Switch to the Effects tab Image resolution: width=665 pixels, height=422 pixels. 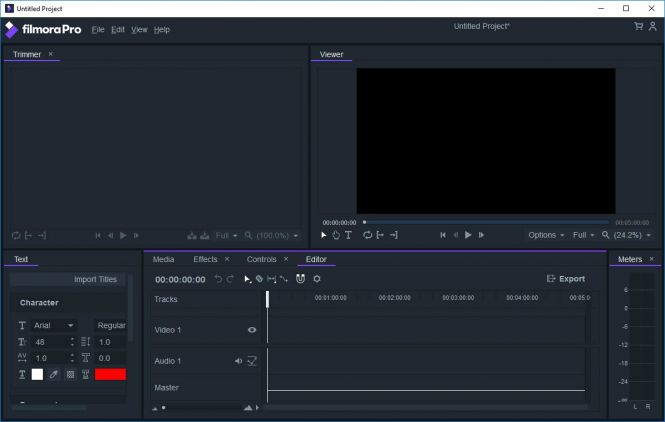pos(205,259)
